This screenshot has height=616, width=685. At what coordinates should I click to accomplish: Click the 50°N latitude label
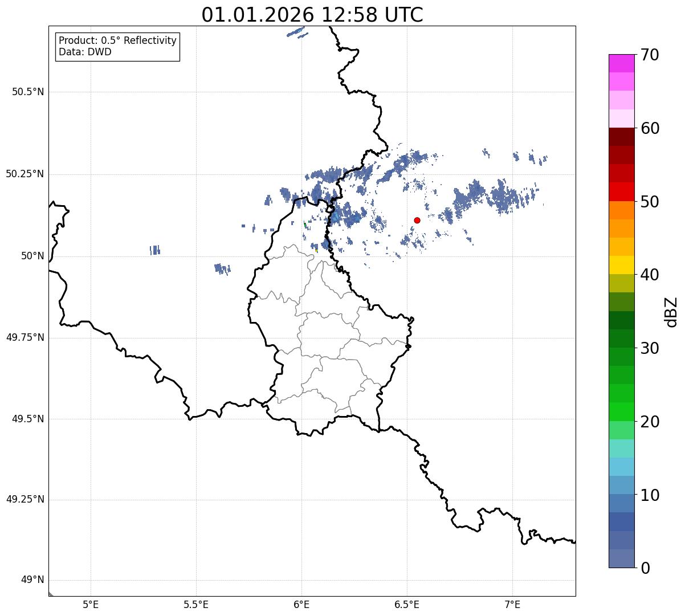(32, 256)
